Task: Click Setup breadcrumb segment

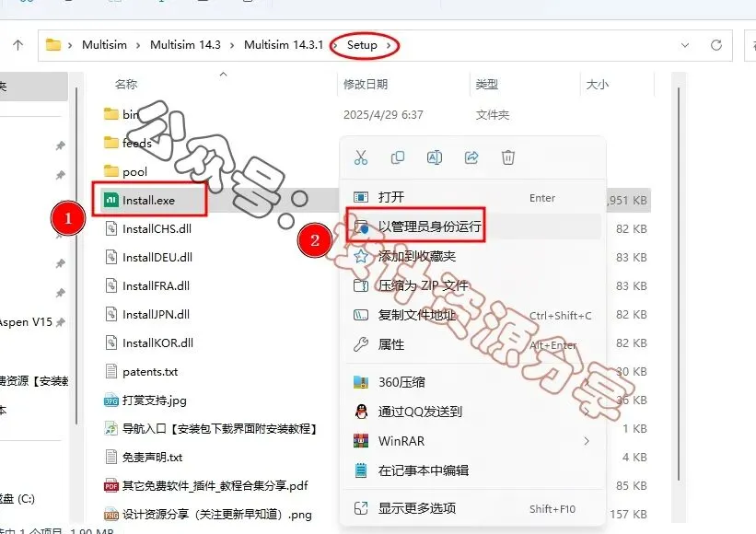Action: (362, 45)
